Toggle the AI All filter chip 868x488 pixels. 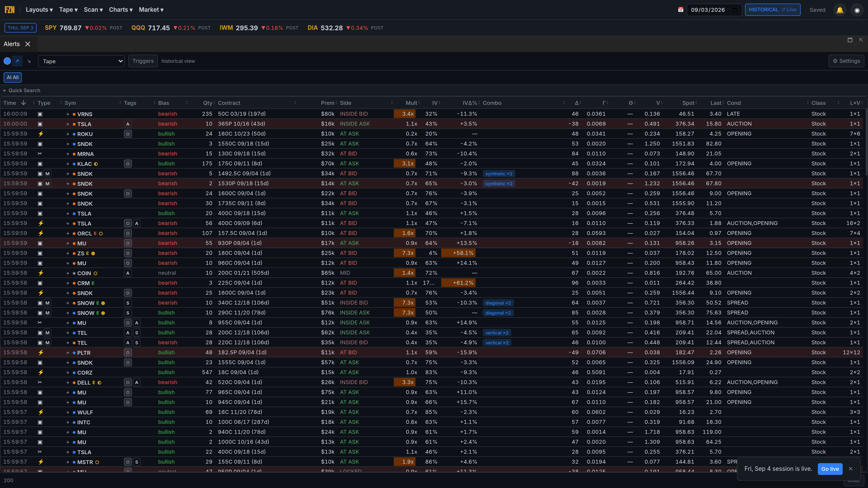coord(13,77)
